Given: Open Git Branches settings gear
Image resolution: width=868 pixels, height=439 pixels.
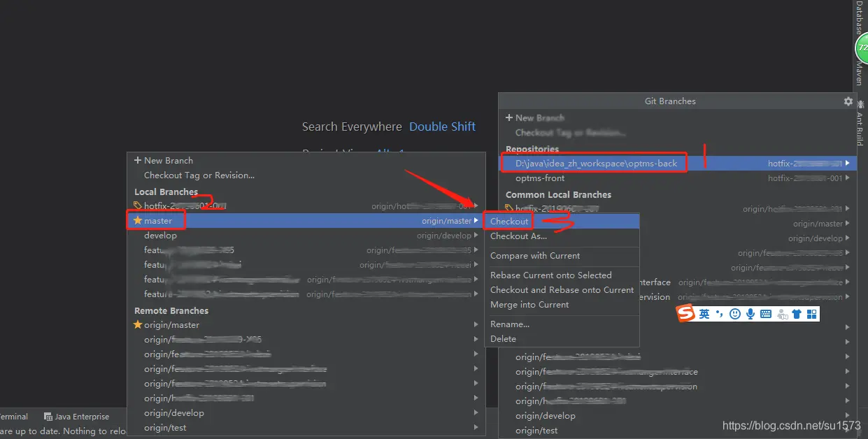Looking at the screenshot, I should (848, 101).
